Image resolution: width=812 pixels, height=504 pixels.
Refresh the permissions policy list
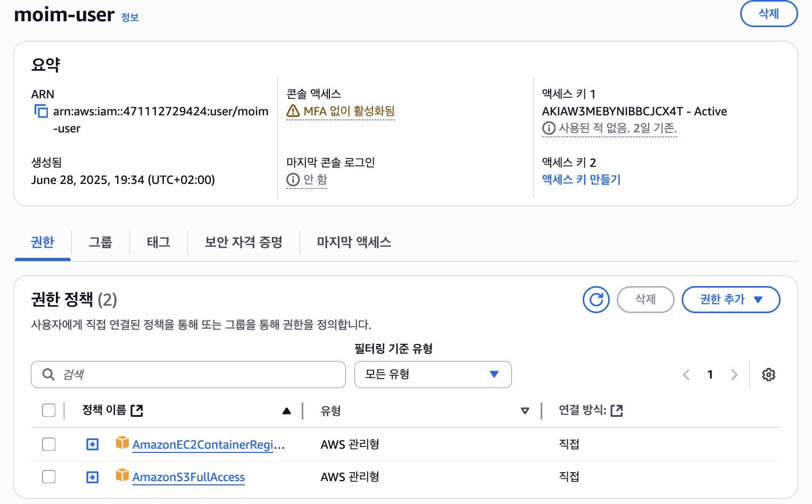tap(596, 299)
